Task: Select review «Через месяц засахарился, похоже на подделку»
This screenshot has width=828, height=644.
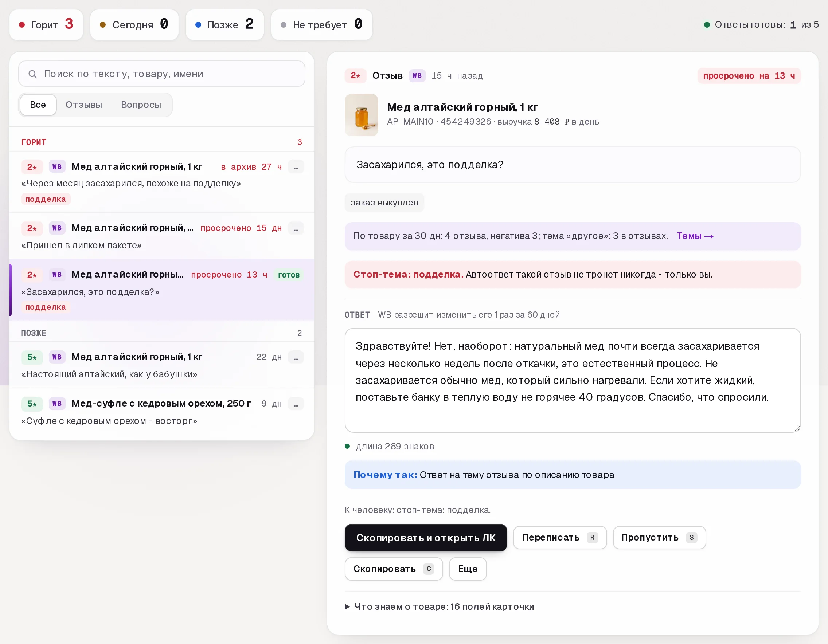Action: tap(161, 182)
